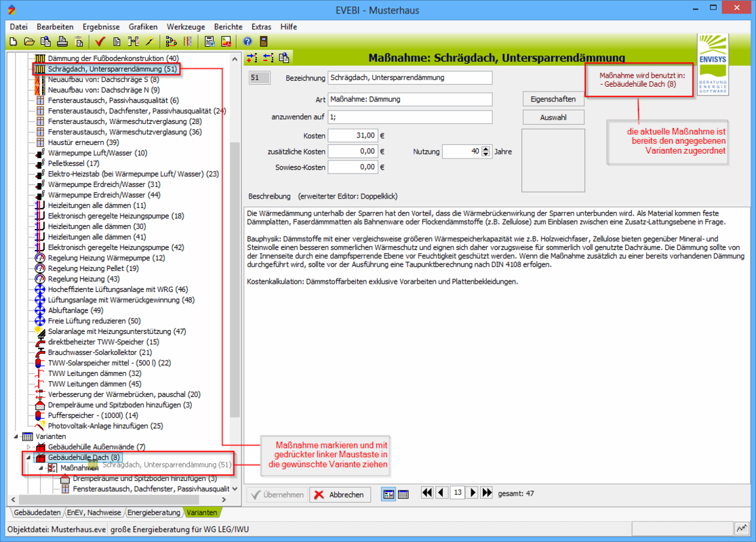Open the Ergebnisse menu
Viewport: 756px width, 542px height.
pyautogui.click(x=101, y=27)
